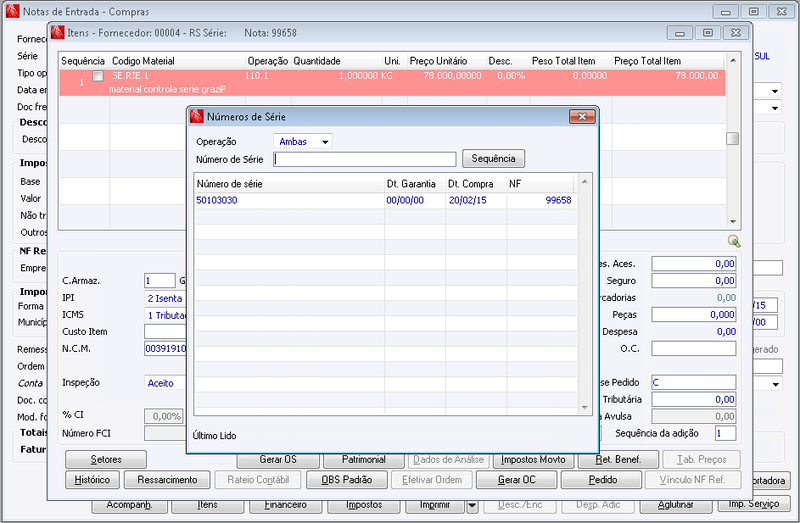Click the Preço Total Item value 78.000,00
800x523 pixels.
[697, 76]
